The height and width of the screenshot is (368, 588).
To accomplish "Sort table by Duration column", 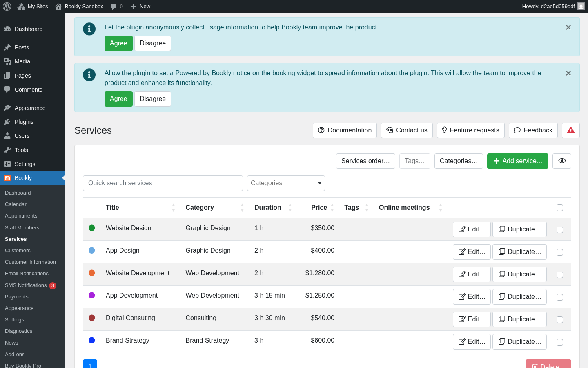I will (273, 208).
